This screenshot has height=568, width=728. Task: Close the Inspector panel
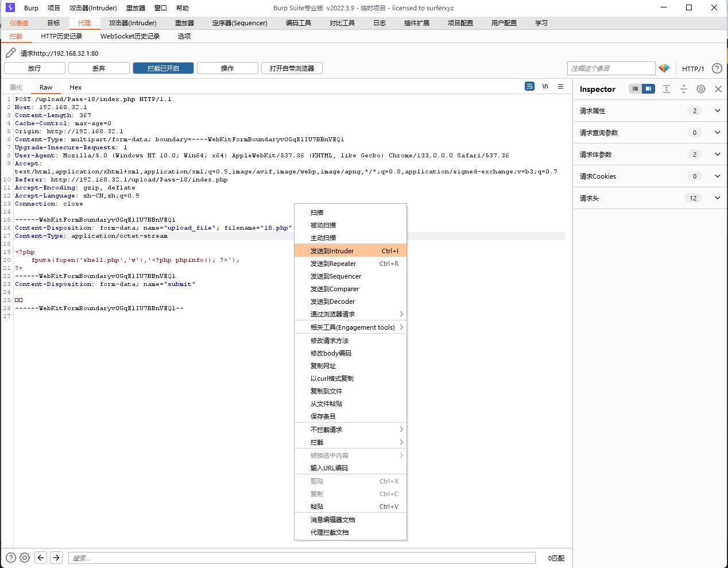click(718, 89)
